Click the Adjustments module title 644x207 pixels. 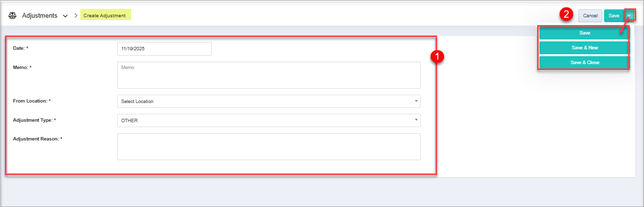[39, 15]
